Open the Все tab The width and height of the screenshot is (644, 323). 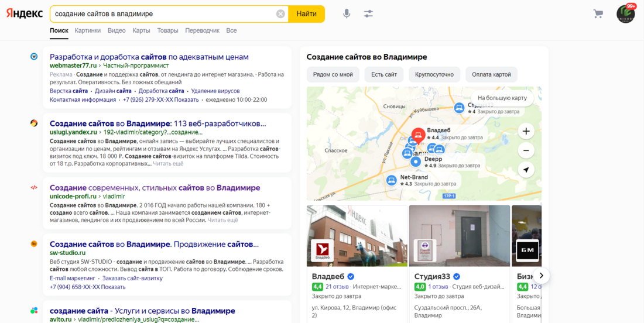click(x=232, y=30)
